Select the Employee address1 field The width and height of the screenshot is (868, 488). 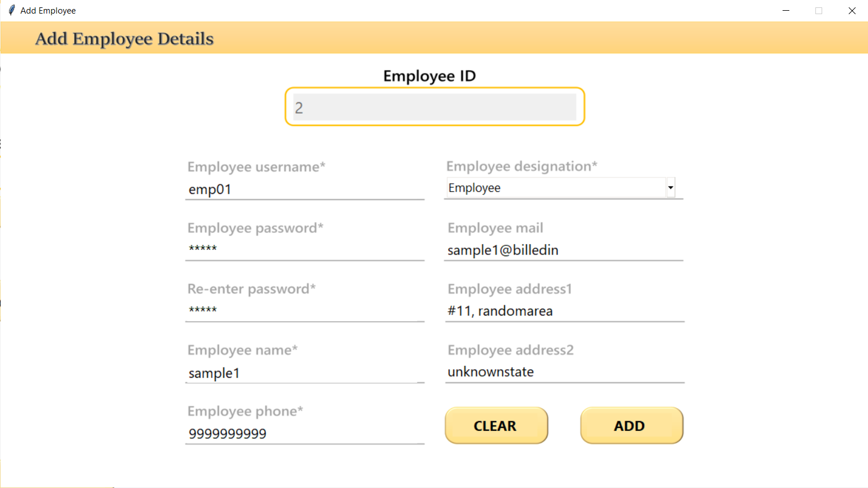[x=564, y=311]
